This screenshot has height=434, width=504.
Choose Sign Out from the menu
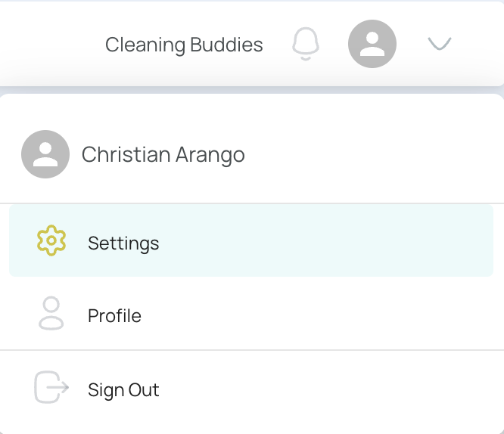point(251,388)
